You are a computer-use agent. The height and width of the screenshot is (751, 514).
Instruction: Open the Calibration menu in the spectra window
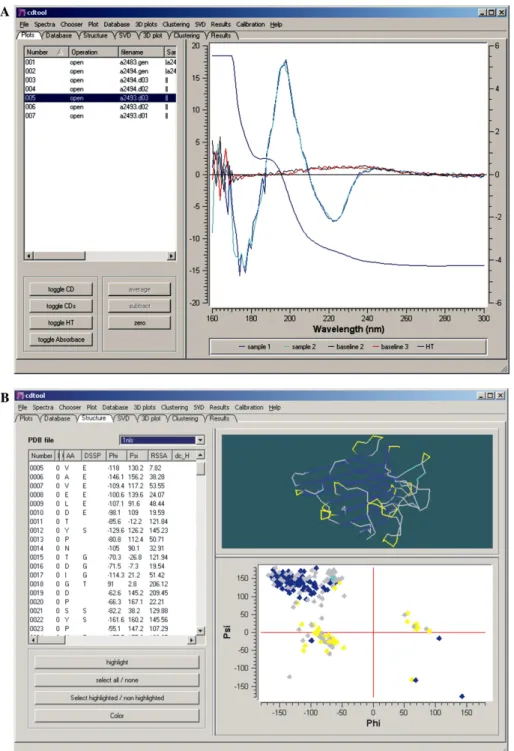tap(250, 24)
